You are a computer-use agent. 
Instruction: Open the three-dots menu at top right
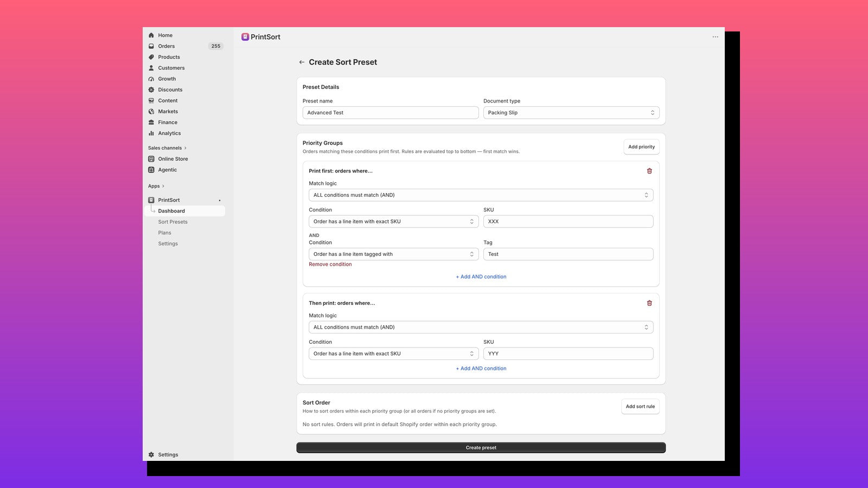(715, 37)
